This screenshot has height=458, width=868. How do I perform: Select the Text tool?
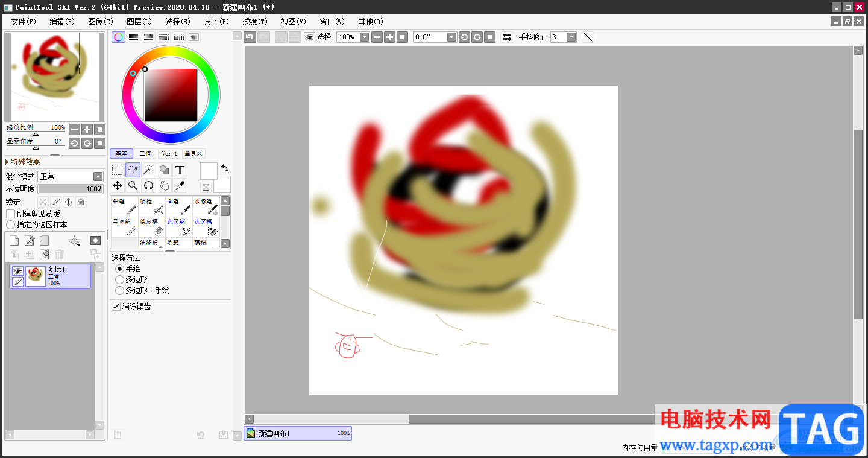(180, 170)
